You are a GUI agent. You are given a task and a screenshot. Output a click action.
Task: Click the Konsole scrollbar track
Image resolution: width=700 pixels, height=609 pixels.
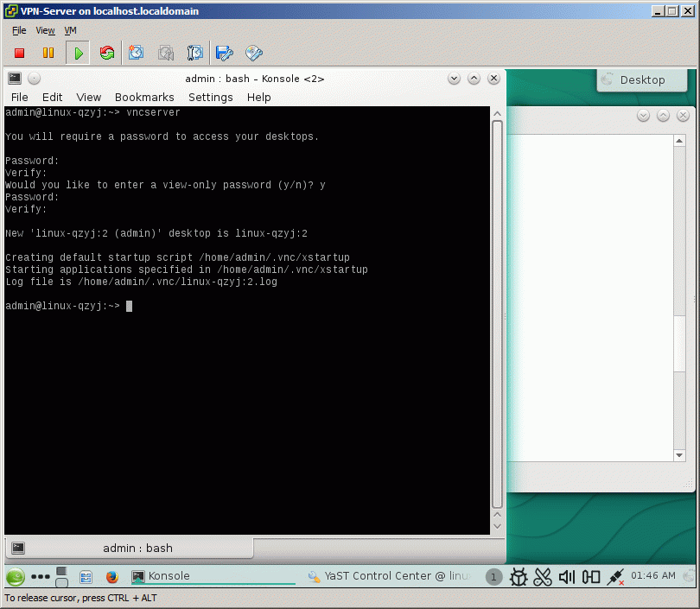point(497,314)
